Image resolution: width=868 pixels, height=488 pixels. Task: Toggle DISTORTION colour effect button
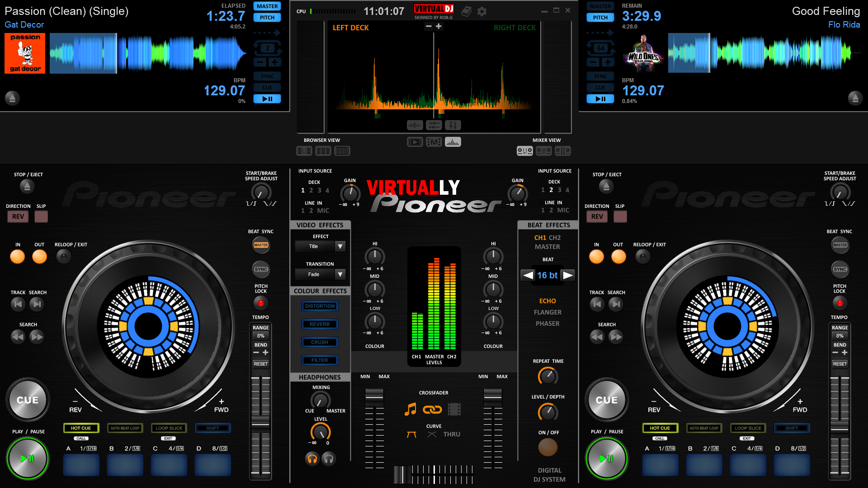pyautogui.click(x=319, y=305)
